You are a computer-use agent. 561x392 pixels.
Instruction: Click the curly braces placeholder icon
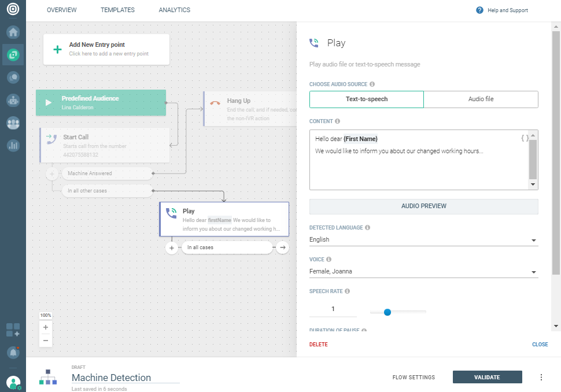[524, 138]
